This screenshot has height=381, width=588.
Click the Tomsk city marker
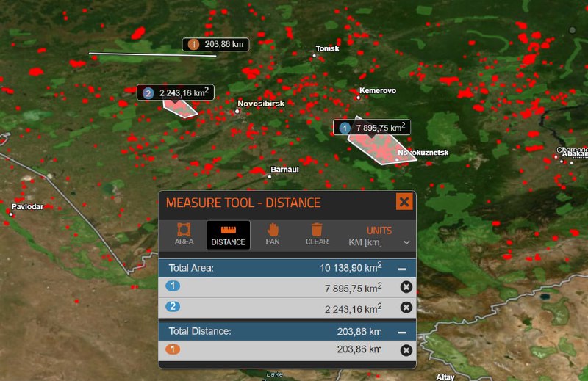[x=315, y=56]
